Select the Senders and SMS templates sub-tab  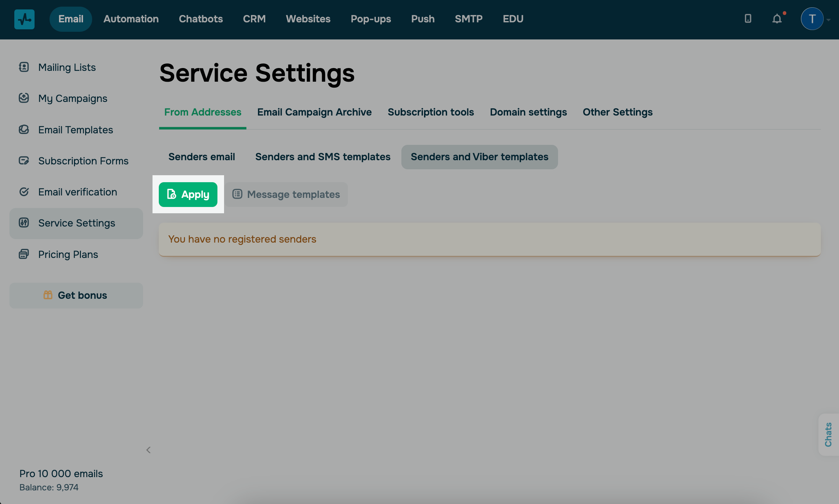[x=322, y=157]
